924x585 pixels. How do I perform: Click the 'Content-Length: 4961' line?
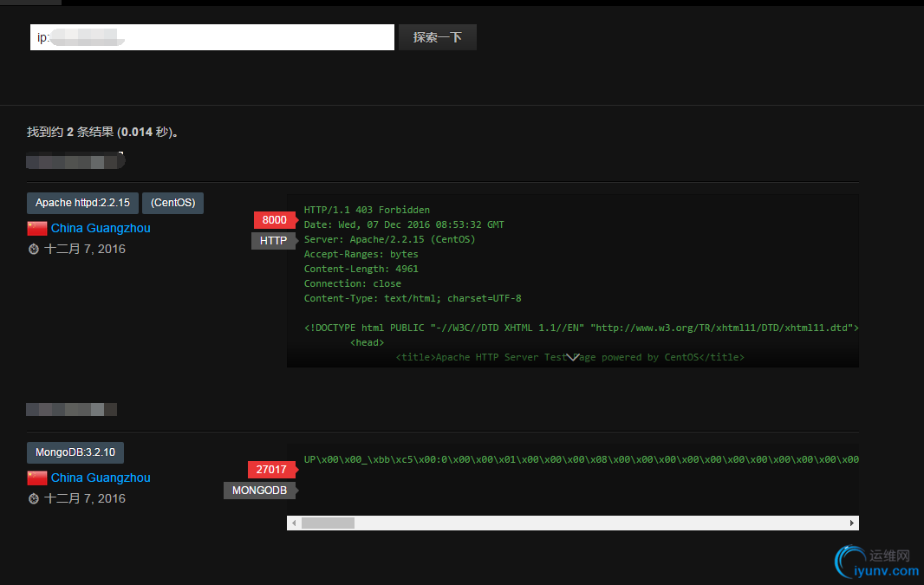tap(361, 269)
